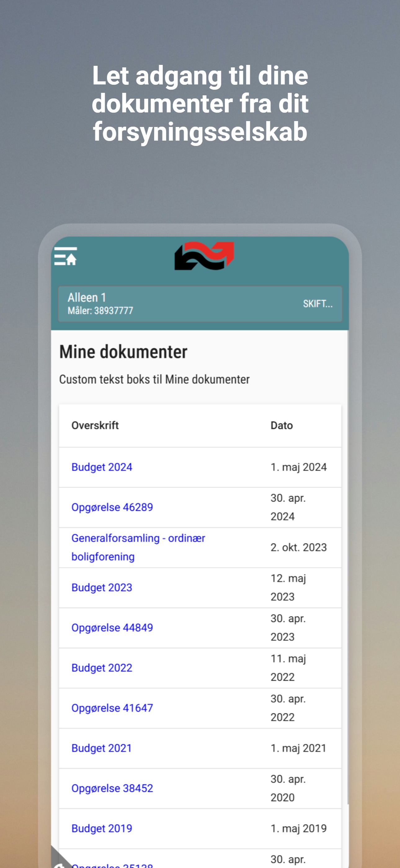This screenshot has width=400, height=868.
Task: Open Opgørelse 38452 document
Action: click(x=112, y=788)
